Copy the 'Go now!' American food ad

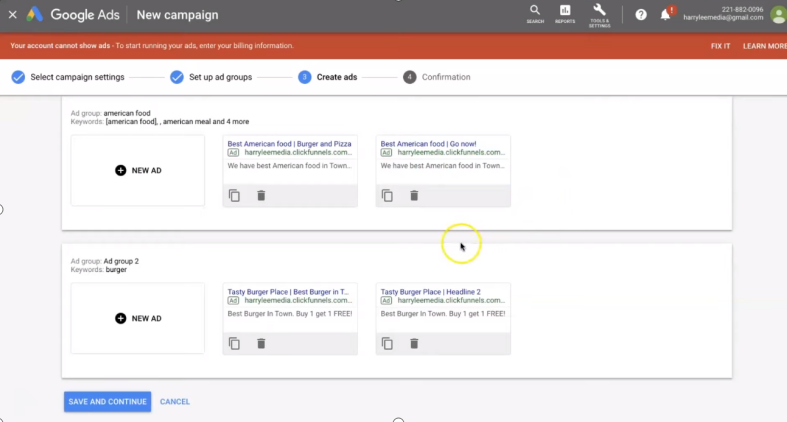click(x=387, y=196)
